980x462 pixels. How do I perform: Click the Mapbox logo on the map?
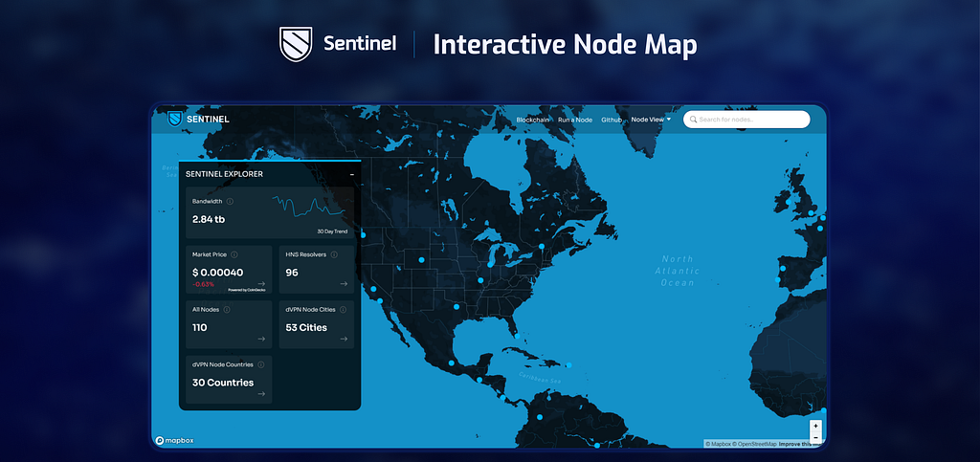[x=175, y=440]
